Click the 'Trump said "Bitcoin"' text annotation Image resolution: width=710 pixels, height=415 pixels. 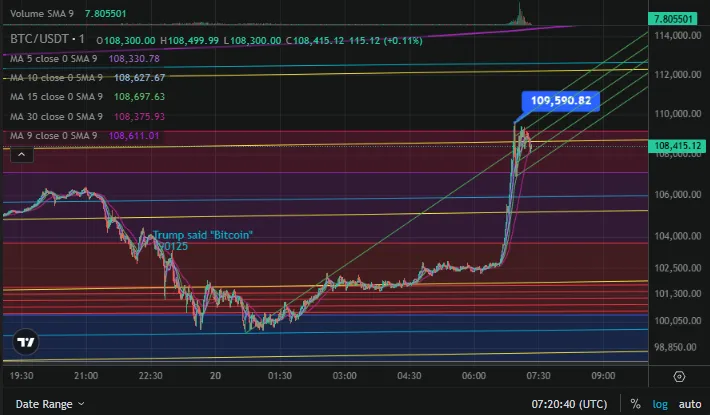pos(202,235)
